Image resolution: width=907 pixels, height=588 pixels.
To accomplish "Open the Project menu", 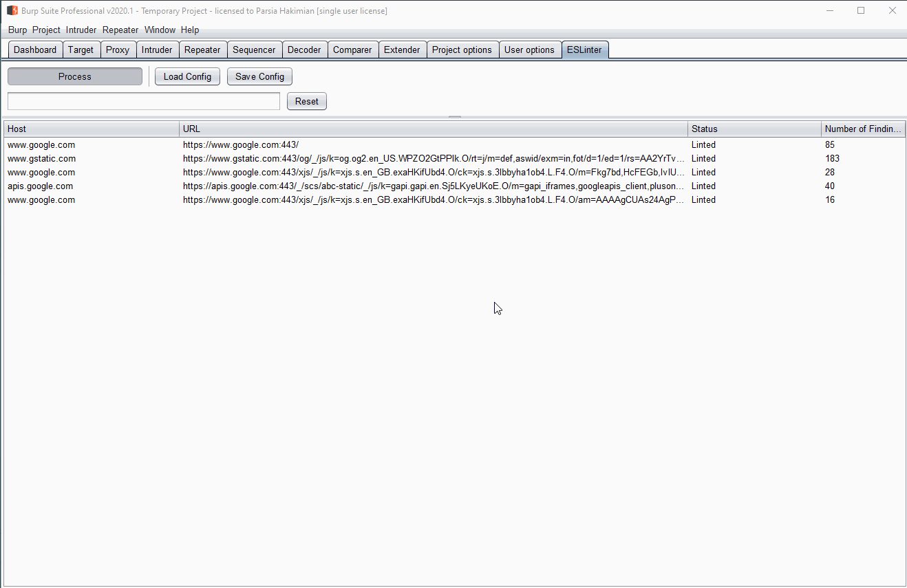I will point(47,30).
